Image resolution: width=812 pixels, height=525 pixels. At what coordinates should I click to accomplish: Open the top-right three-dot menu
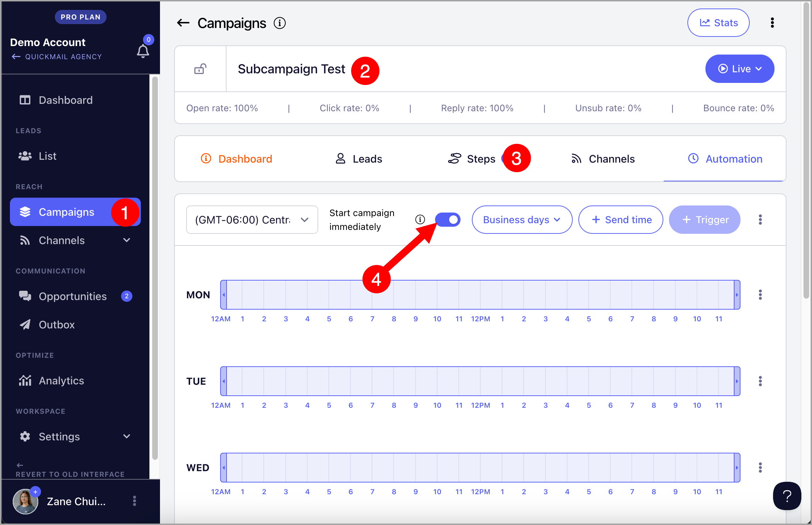[x=772, y=23]
